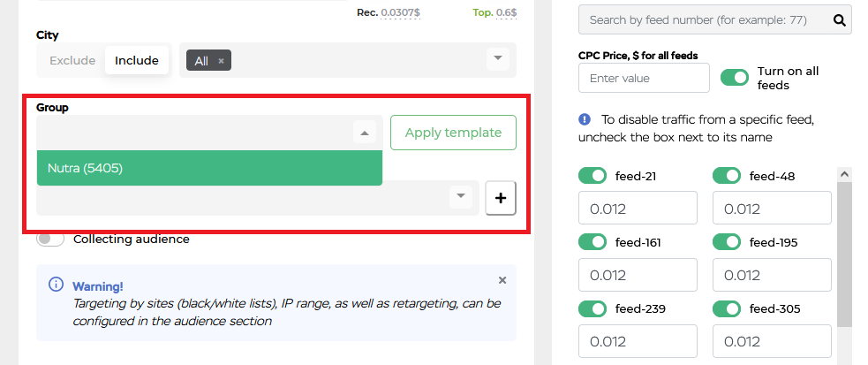Dismiss the Warning notice with X

coord(502,280)
